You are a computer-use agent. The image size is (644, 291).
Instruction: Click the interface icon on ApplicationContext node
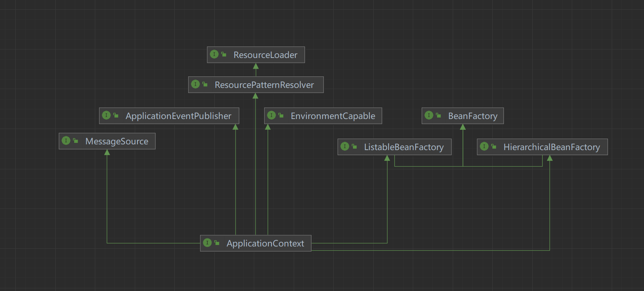[x=207, y=243]
